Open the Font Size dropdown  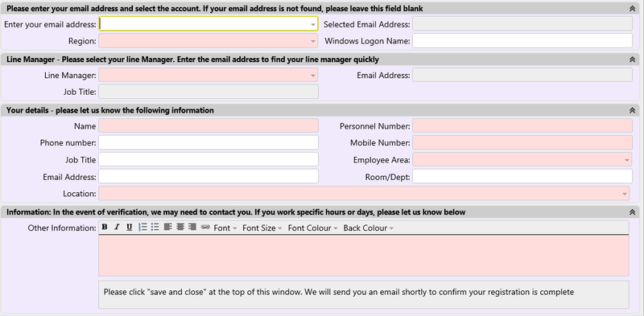tap(262, 228)
